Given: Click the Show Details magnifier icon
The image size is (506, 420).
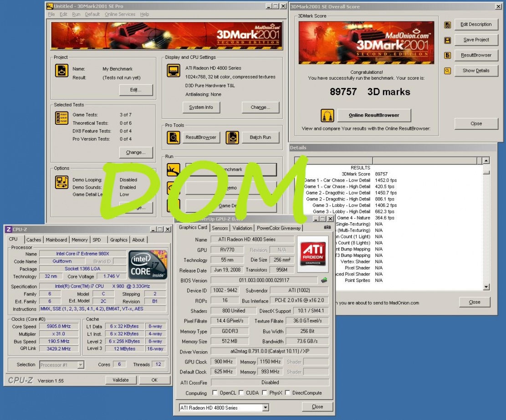Looking at the screenshot, I should coord(448,71).
